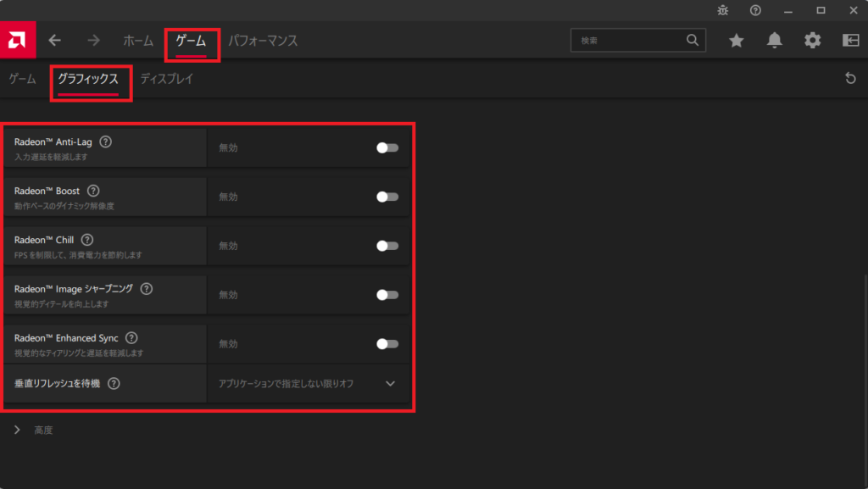Image resolution: width=868 pixels, height=489 pixels.
Task: Open favorites star icon
Action: pos(737,41)
